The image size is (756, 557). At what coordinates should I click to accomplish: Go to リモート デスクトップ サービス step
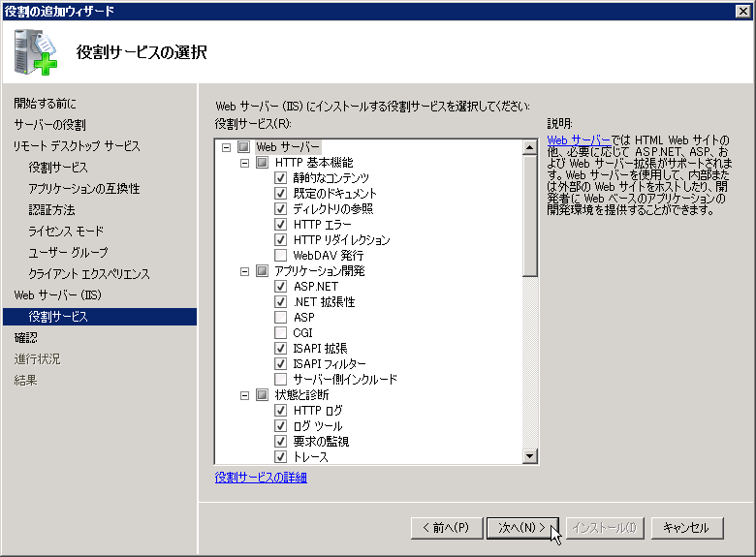click(x=77, y=146)
